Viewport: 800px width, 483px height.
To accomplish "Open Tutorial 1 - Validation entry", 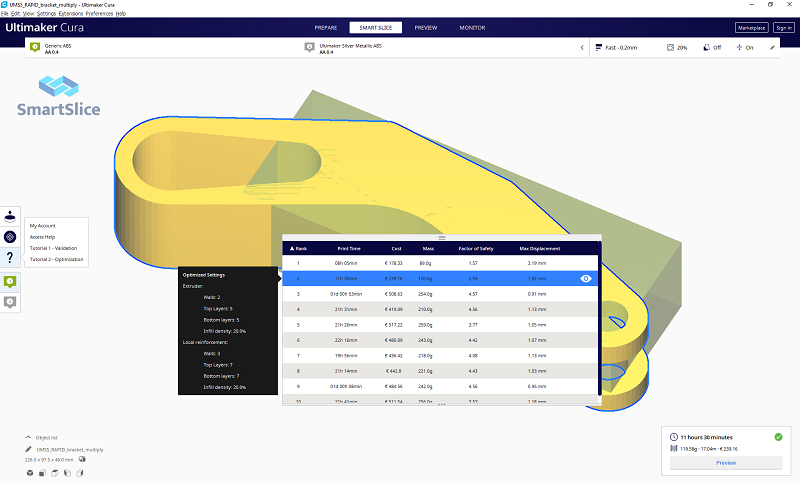I will click(56, 248).
